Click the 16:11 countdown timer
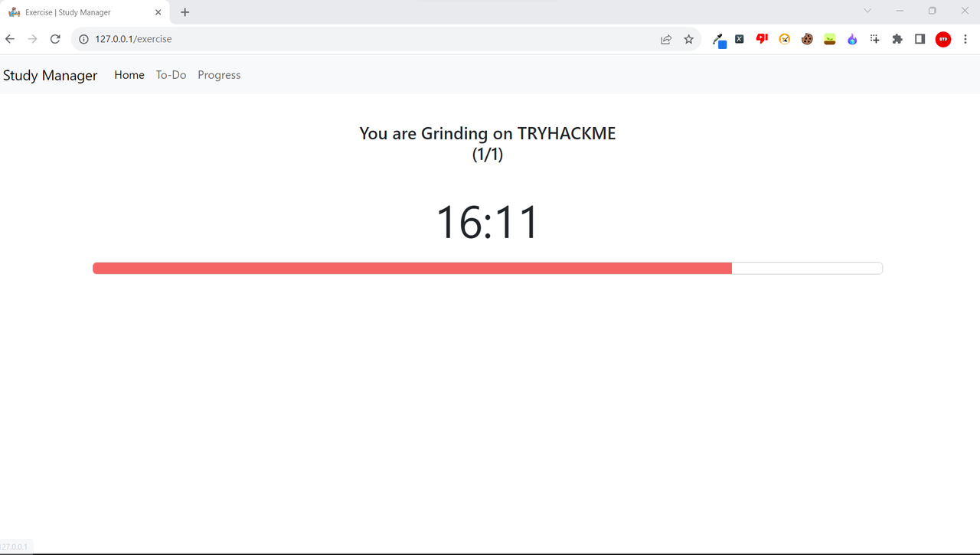980x555 pixels. tap(488, 223)
